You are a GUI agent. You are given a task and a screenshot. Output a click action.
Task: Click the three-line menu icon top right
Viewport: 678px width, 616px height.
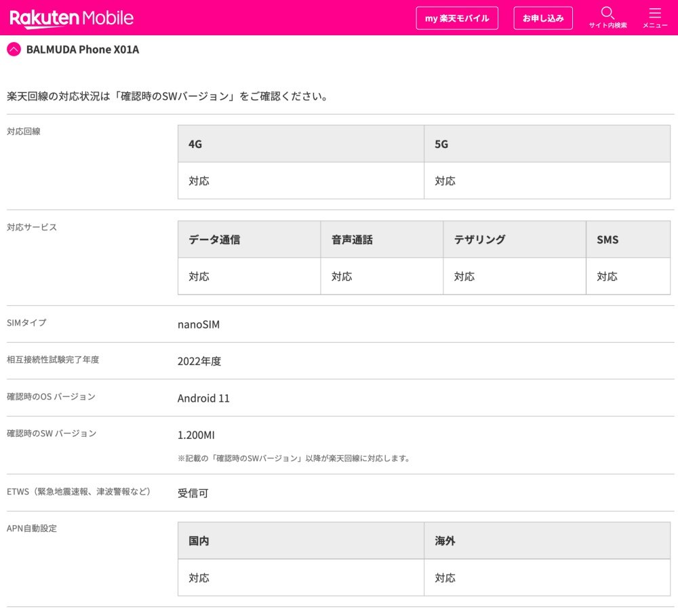pyautogui.click(x=654, y=12)
